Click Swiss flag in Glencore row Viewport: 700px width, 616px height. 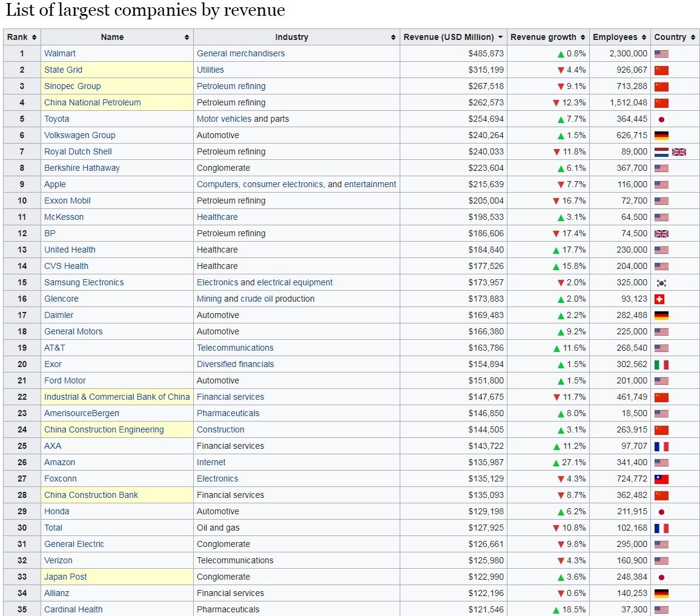[x=659, y=299]
